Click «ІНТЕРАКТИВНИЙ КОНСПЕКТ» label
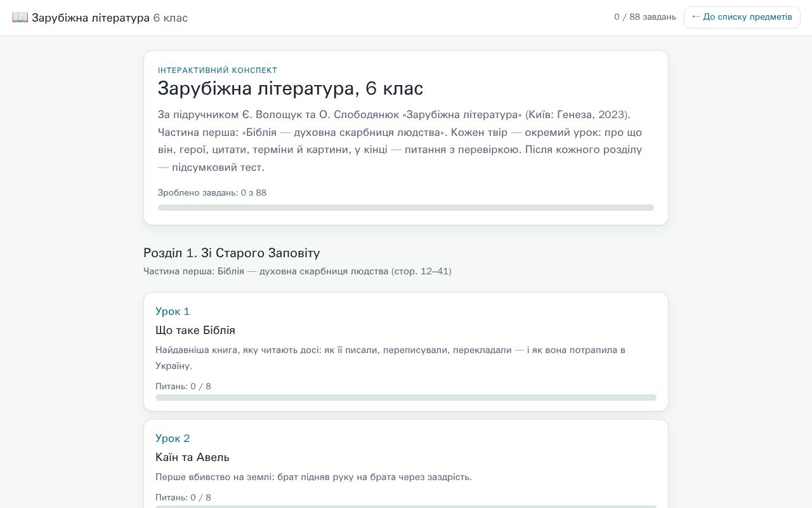The width and height of the screenshot is (812, 508). [218, 70]
